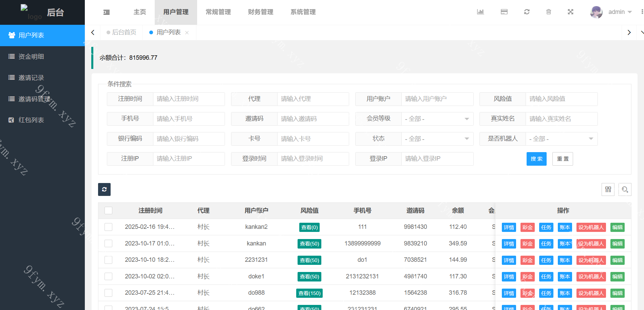Refresh the table with the dark button
This screenshot has width=644, height=310.
[x=104, y=189]
